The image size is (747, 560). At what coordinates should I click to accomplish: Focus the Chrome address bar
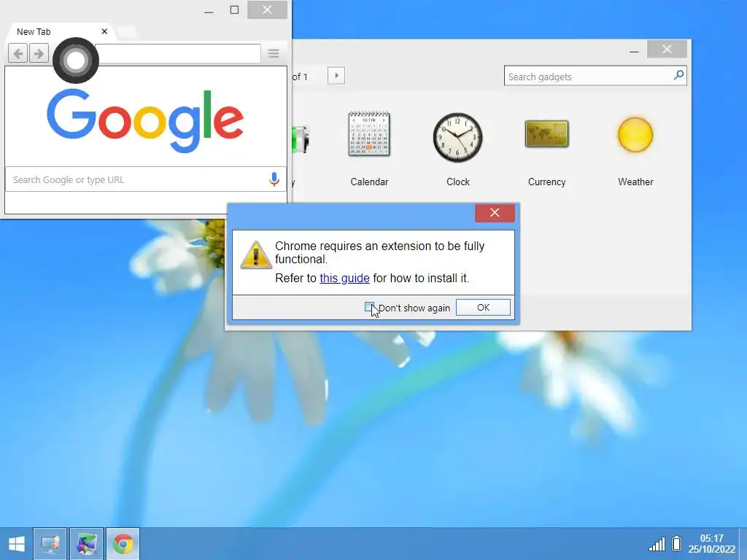click(178, 53)
